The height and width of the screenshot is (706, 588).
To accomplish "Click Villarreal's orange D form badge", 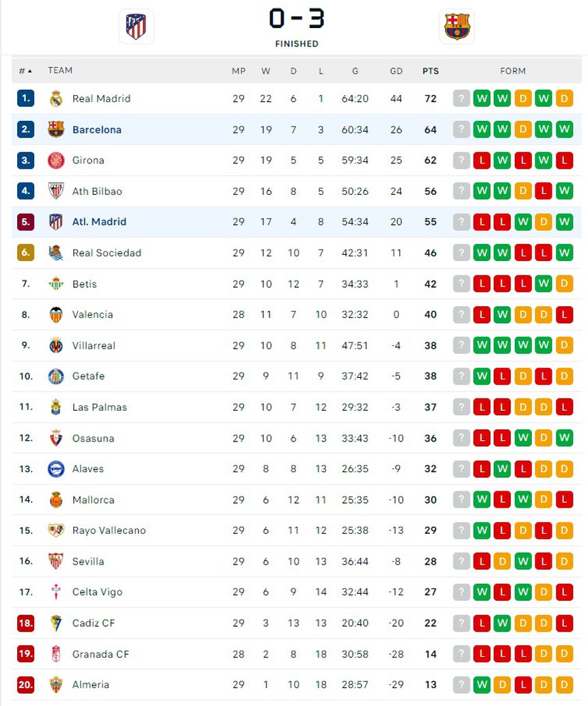I will [564, 346].
